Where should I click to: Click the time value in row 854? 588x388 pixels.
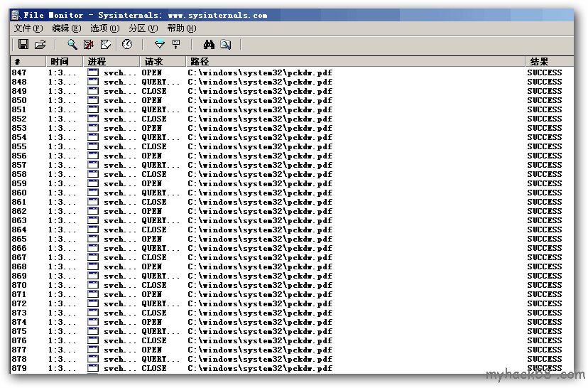62,137
